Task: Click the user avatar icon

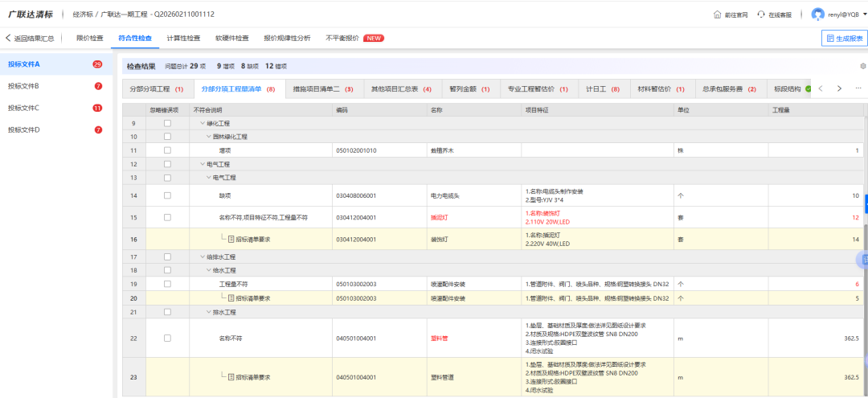Action: click(x=817, y=14)
